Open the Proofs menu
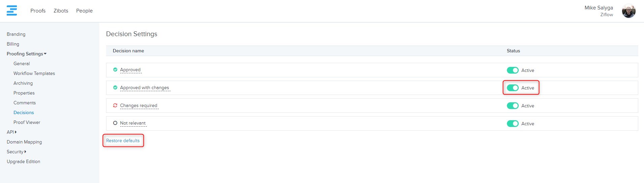Screen dimensions: 644x183 pos(38,11)
